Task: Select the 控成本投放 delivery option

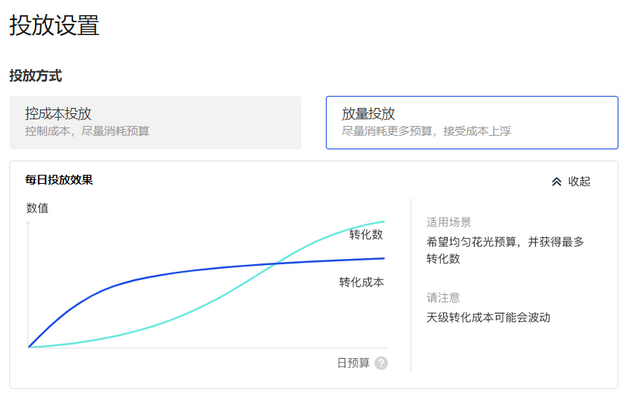Action: tap(155, 123)
